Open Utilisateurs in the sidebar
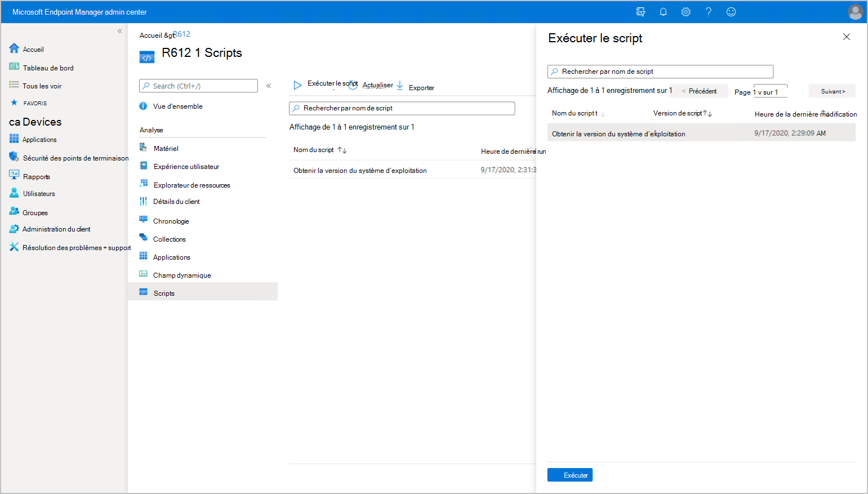 [39, 194]
